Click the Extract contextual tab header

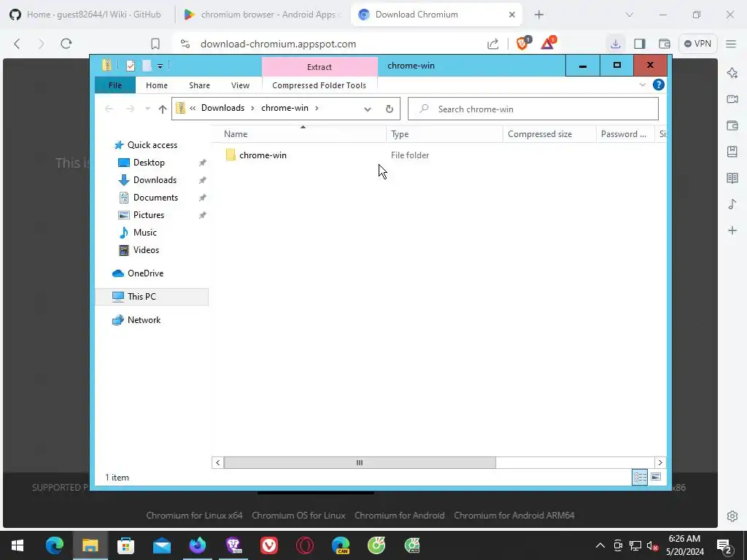click(x=320, y=66)
